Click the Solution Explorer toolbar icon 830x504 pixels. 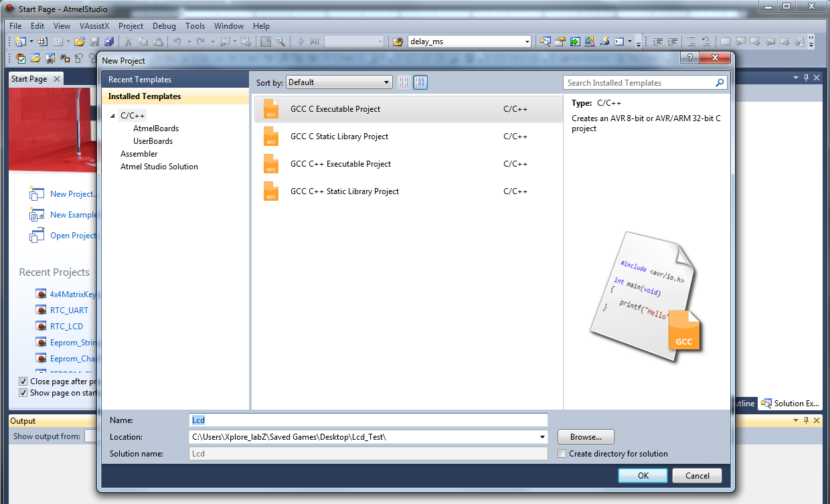click(x=545, y=41)
